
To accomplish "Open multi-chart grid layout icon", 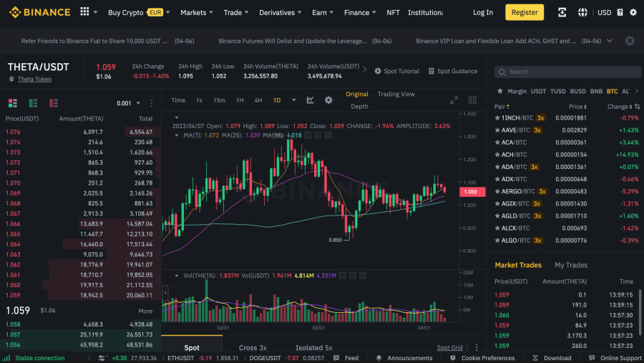I will coord(472,100).
